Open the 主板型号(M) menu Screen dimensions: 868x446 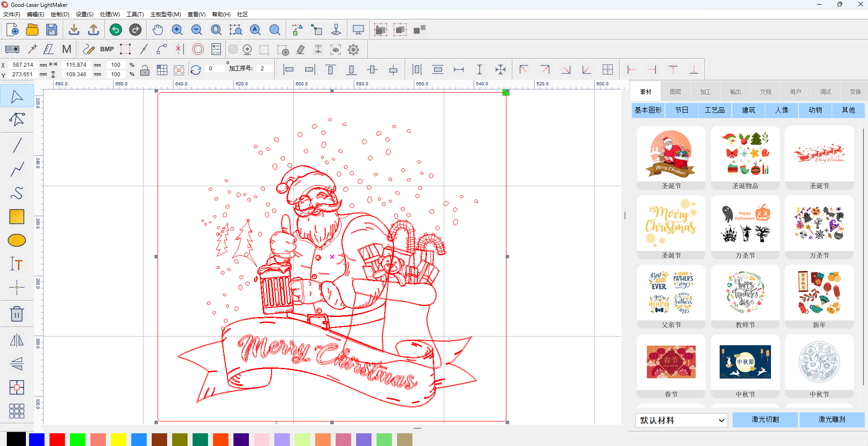pos(166,15)
